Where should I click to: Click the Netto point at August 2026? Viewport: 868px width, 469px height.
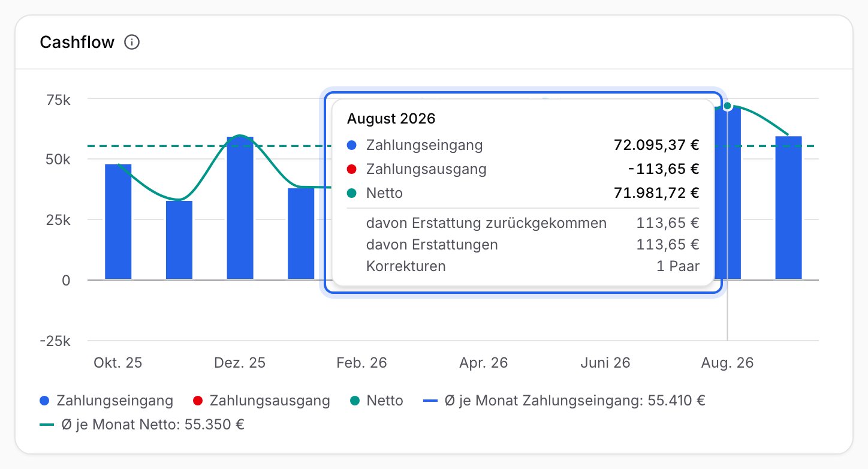[727, 106]
